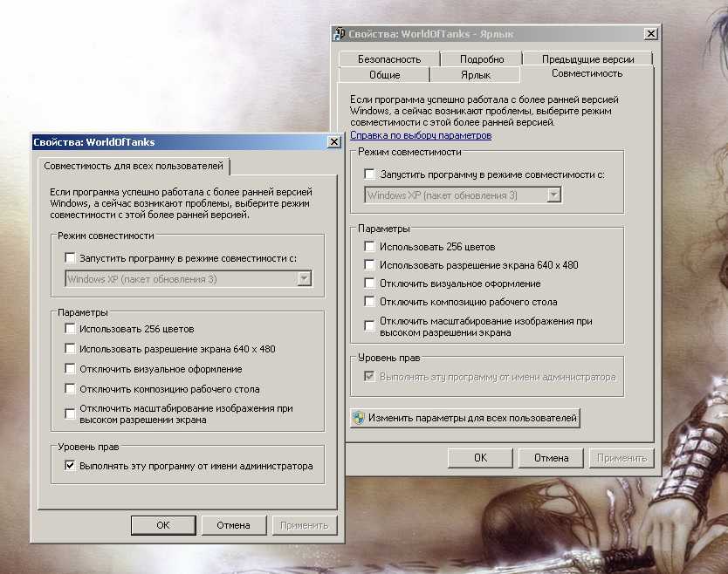
Task: Click Режим совместимости label in Ярлык window
Action: tap(409, 152)
